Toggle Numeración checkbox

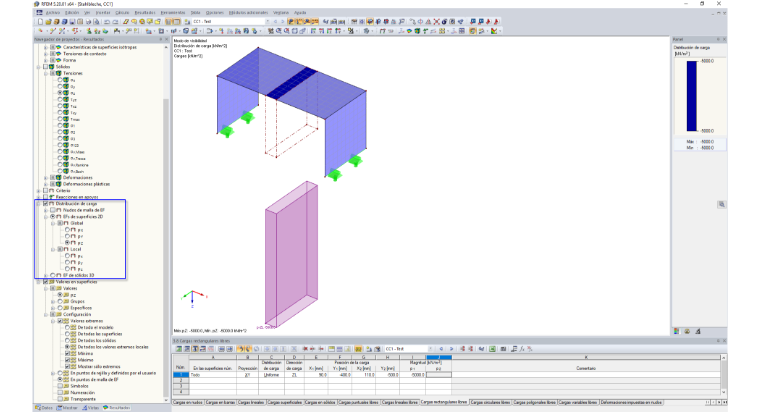[x=60, y=393]
